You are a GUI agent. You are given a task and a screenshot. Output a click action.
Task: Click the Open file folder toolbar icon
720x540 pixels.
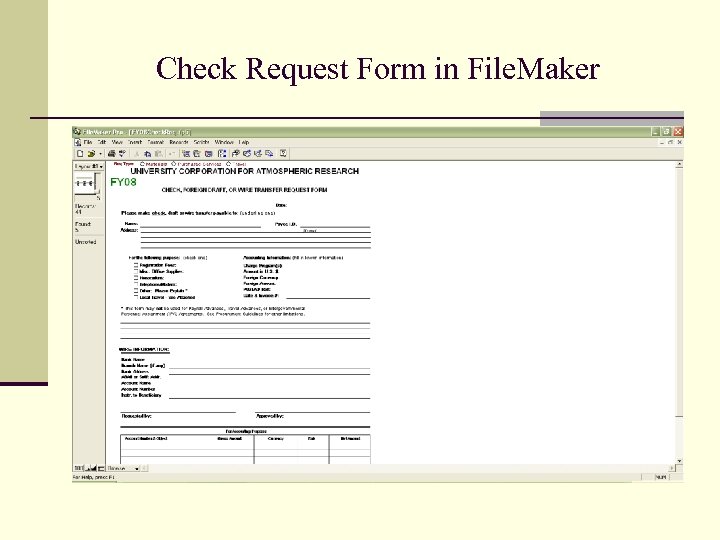pos(91,154)
